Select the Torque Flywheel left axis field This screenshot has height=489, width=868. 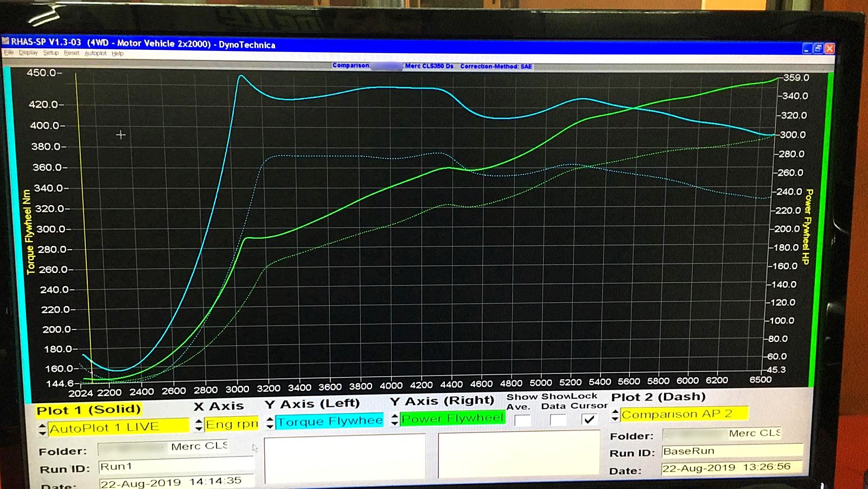(329, 421)
